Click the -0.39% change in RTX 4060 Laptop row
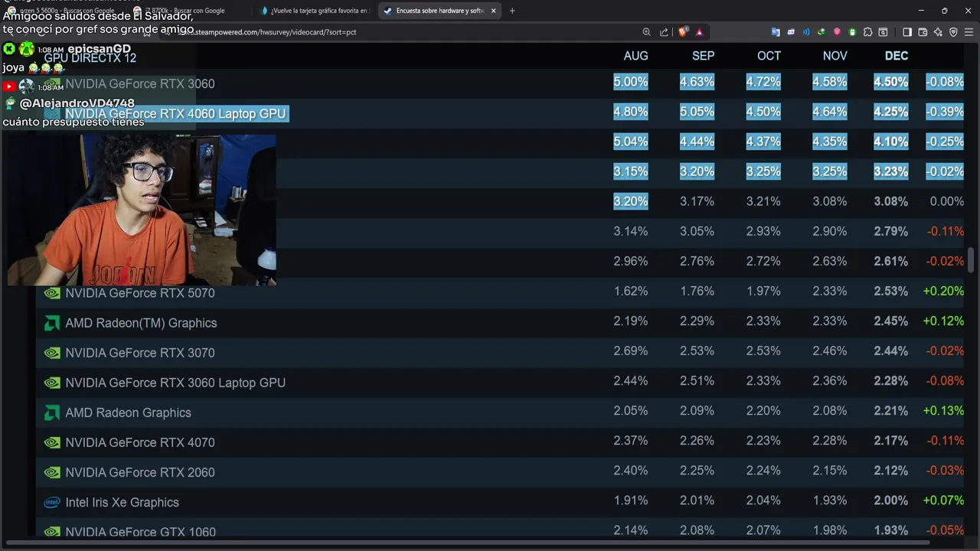Screen dimensions: 980x551 [x=945, y=112]
